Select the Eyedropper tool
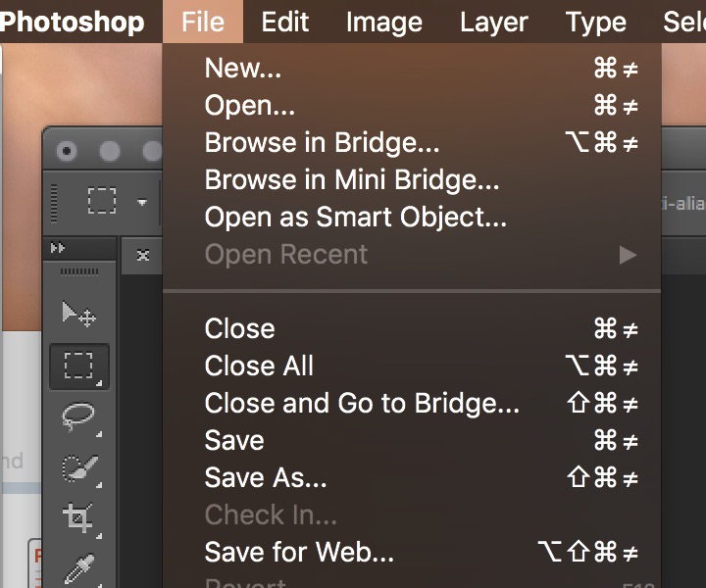 (x=79, y=569)
